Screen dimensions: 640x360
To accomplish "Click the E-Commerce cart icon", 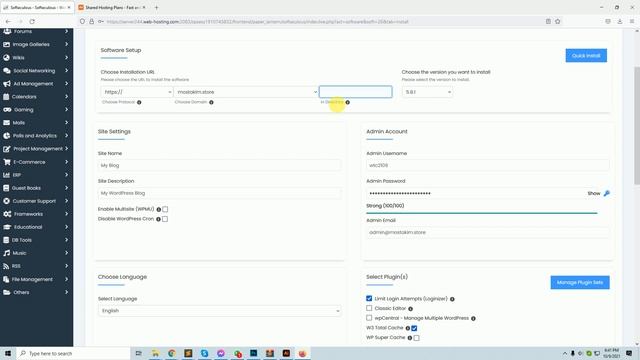I will pyautogui.click(x=7, y=162).
